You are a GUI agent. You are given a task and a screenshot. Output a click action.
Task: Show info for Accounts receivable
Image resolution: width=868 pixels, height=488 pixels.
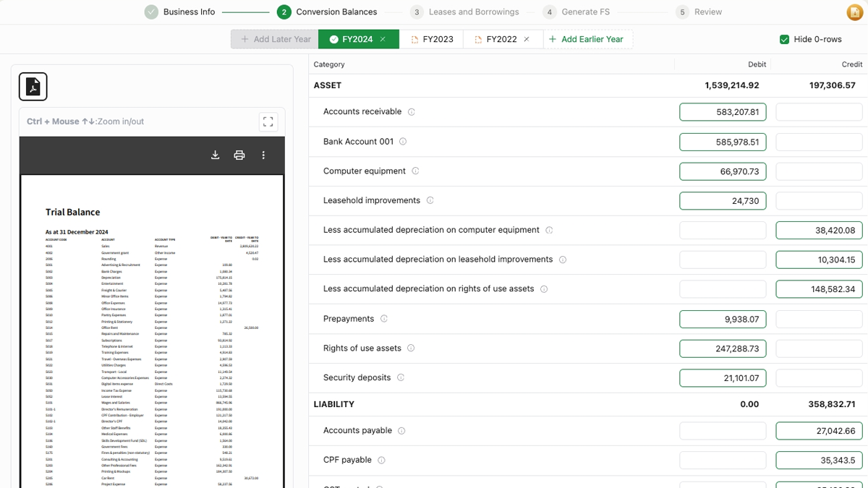coord(412,112)
